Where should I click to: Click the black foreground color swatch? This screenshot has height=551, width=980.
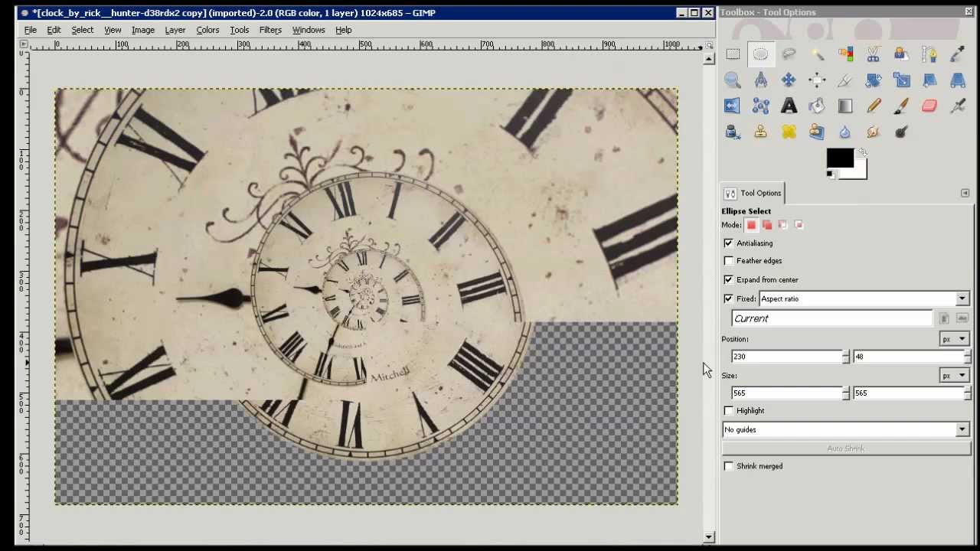(838, 158)
